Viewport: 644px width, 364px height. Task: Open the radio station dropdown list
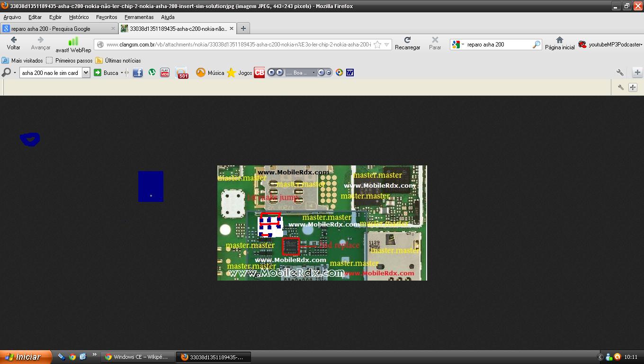(313, 73)
